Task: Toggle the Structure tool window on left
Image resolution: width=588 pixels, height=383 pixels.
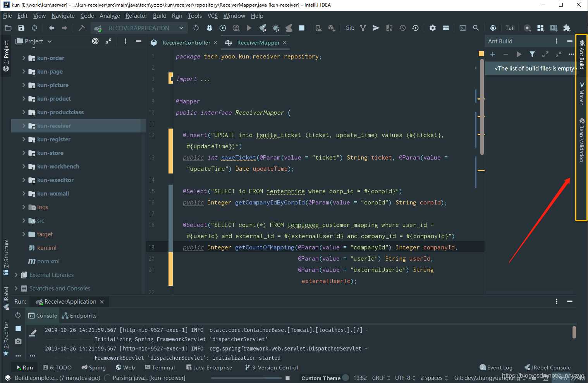Action: pos(6,256)
